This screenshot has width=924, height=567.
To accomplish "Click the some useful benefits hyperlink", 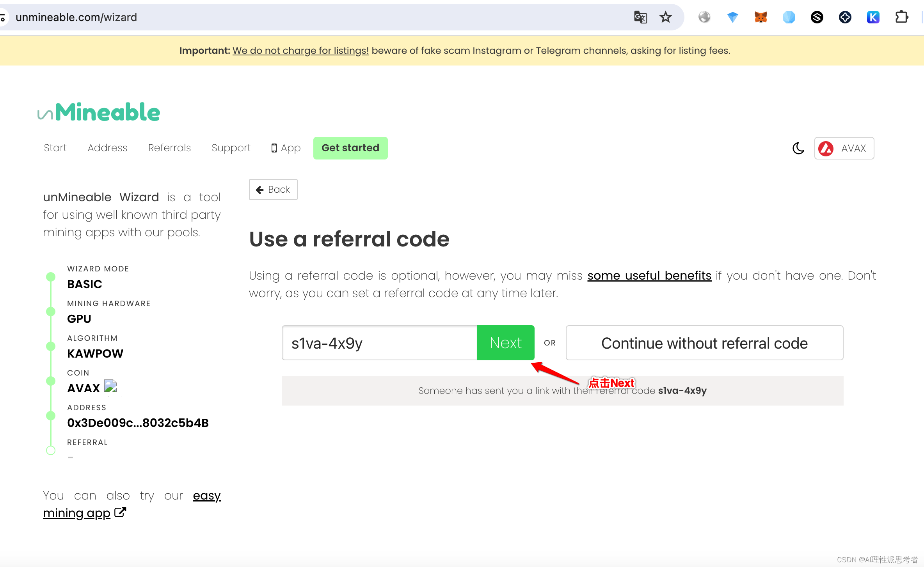I will (x=649, y=275).
